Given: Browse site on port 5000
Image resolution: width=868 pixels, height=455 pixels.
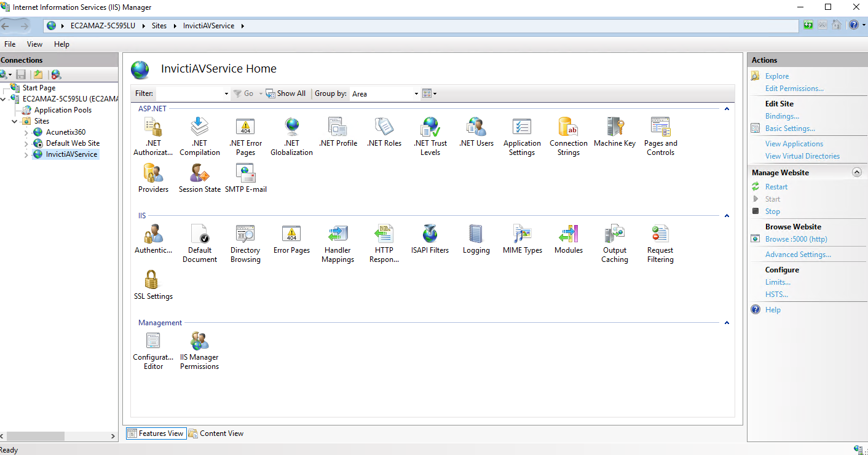Looking at the screenshot, I should coord(796,239).
